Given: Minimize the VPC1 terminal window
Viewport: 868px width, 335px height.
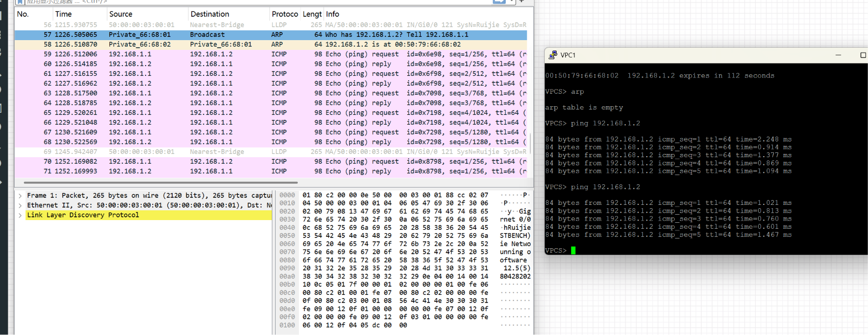Looking at the screenshot, I should pos(838,55).
